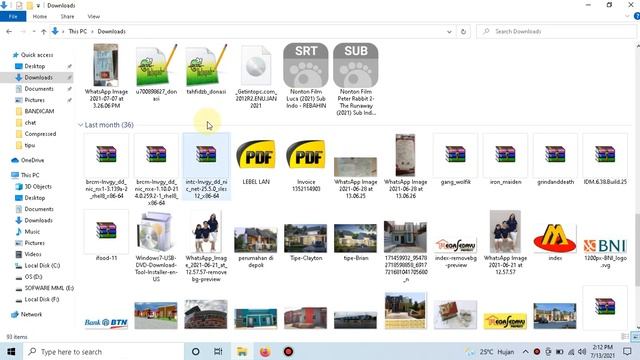The image size is (640, 360).
Task: Open the chat folder in sidebar
Action: click(x=30, y=122)
